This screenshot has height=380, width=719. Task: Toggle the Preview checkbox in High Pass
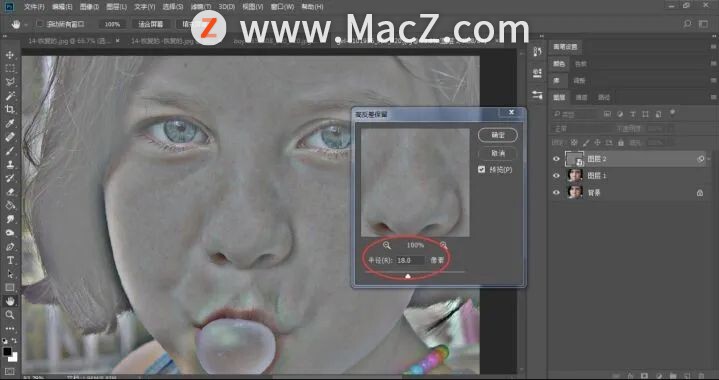point(481,170)
